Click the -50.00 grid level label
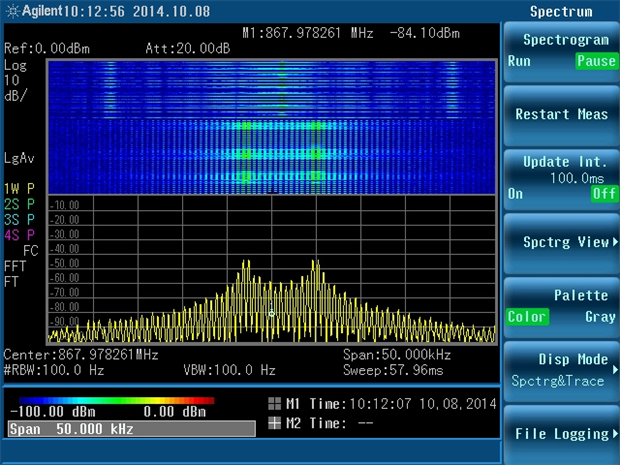620x465 pixels. click(65, 263)
